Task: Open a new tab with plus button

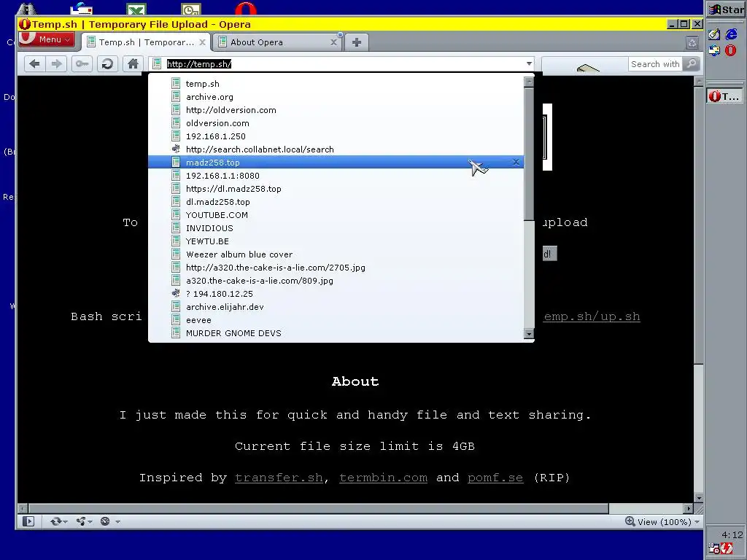Action: pos(356,42)
